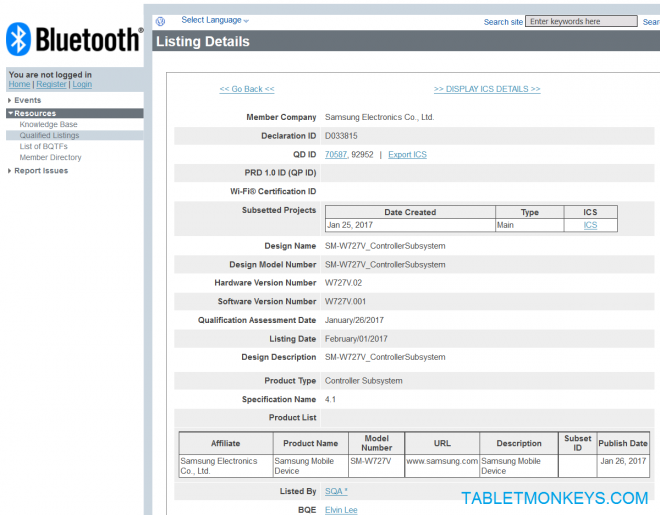Image resolution: width=660 pixels, height=515 pixels.
Task: Click the search keywords input field
Action: [581, 21]
